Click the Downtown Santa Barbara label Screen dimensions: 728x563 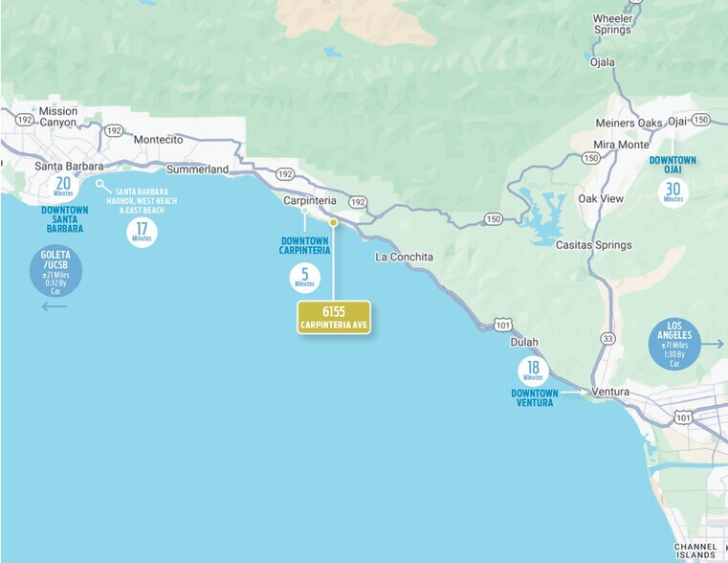click(64, 219)
